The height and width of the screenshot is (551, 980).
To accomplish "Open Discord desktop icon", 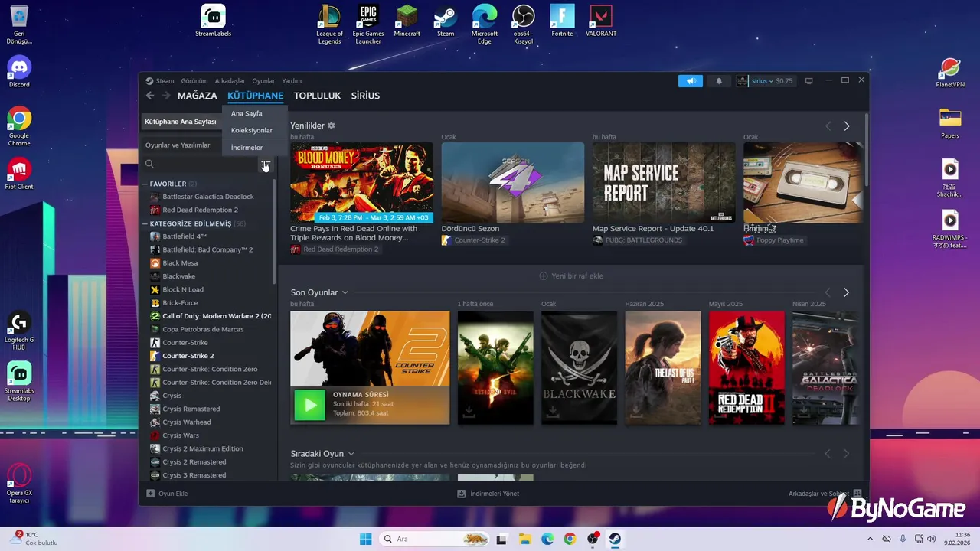I will 19,72.
